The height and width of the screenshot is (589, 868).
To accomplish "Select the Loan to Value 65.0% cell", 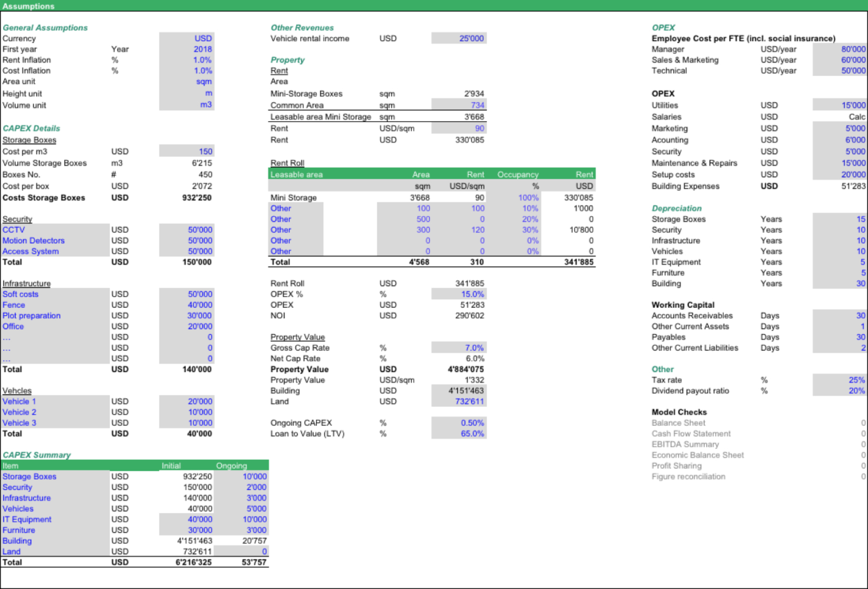I will click(x=459, y=434).
